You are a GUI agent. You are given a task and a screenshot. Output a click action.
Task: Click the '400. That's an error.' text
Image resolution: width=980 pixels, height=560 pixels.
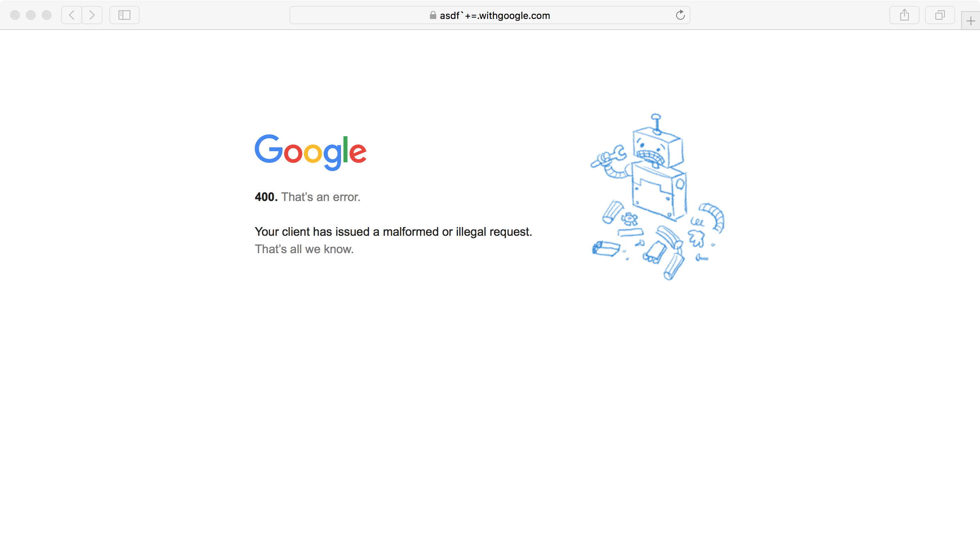click(307, 197)
